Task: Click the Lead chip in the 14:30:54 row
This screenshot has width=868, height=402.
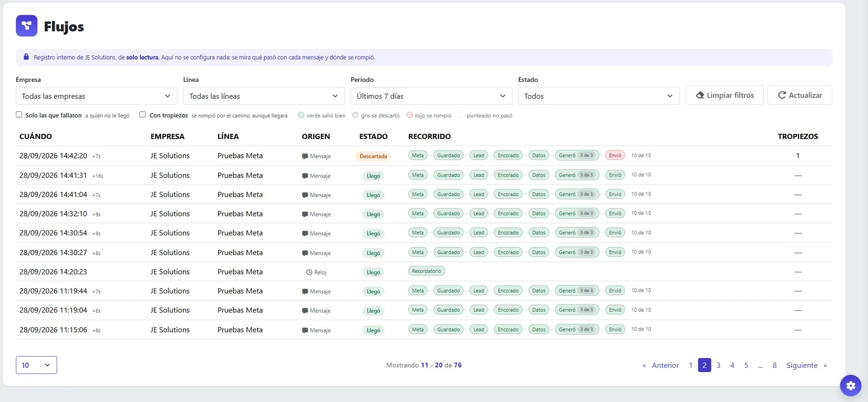Action: [478, 233]
